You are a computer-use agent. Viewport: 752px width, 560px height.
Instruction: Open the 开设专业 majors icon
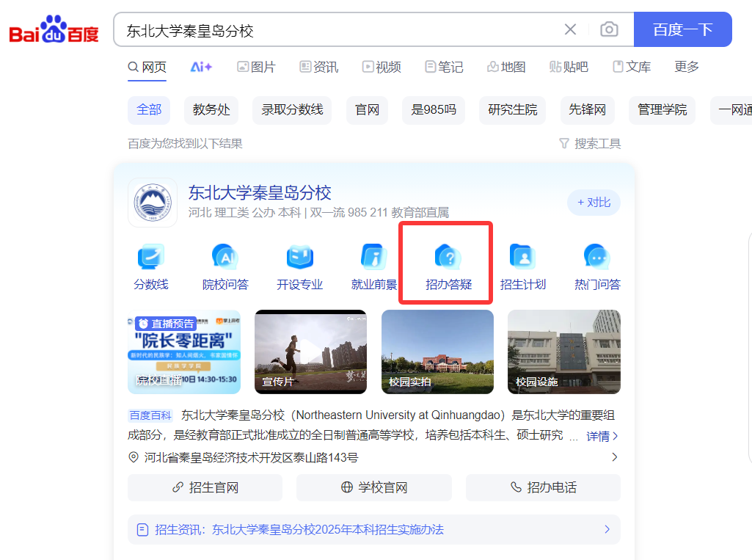[x=299, y=258]
